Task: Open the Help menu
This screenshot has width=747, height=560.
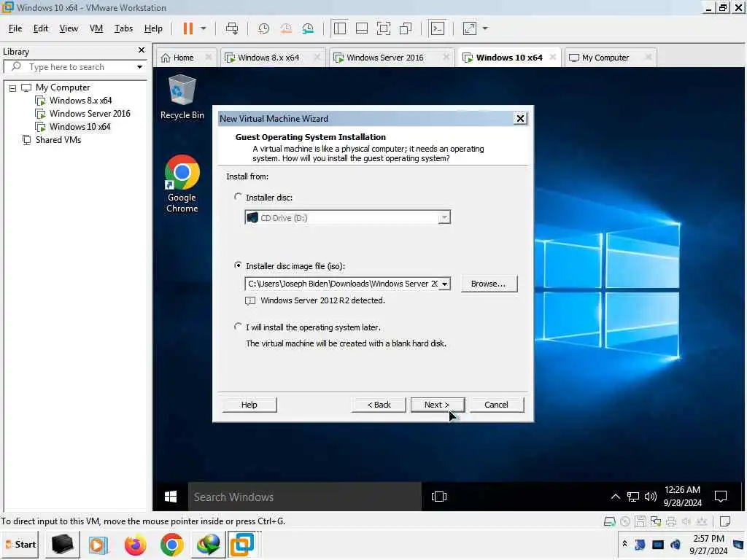Action: point(153,28)
